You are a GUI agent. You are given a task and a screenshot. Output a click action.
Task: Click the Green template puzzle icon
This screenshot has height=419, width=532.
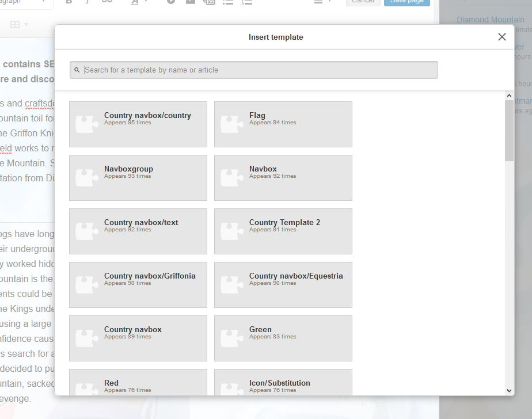tap(231, 338)
